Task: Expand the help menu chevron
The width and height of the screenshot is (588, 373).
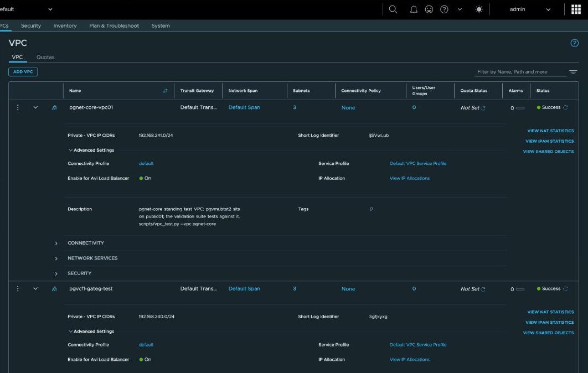Action: (x=460, y=9)
